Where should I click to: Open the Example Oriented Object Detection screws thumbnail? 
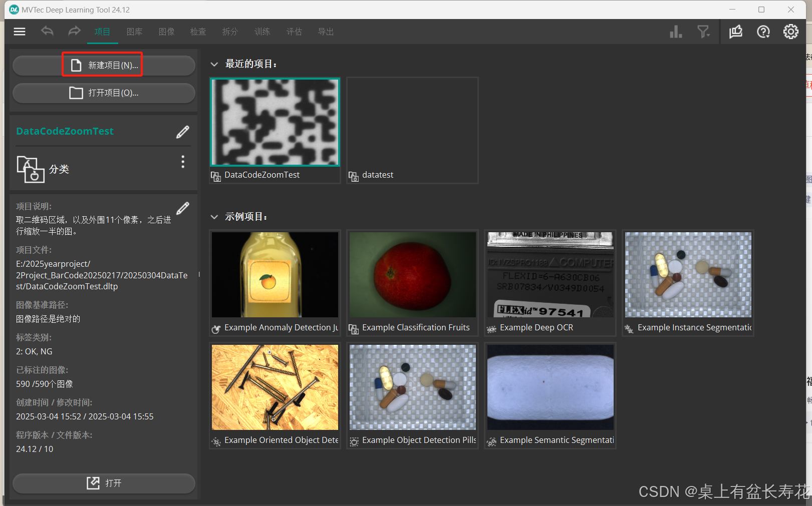(x=275, y=387)
